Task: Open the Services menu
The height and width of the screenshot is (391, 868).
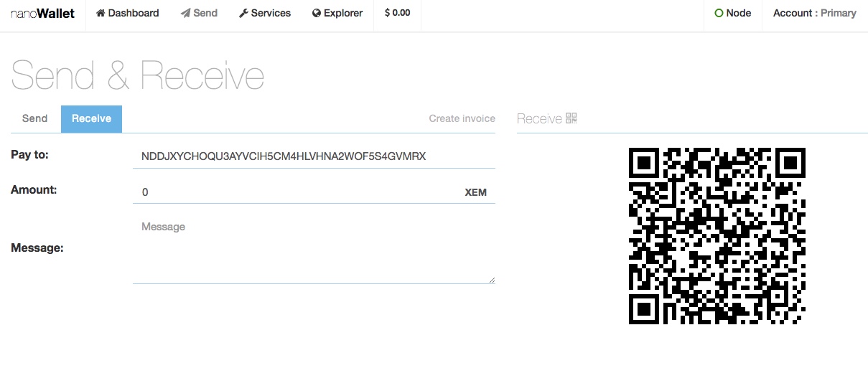Action: coord(265,13)
